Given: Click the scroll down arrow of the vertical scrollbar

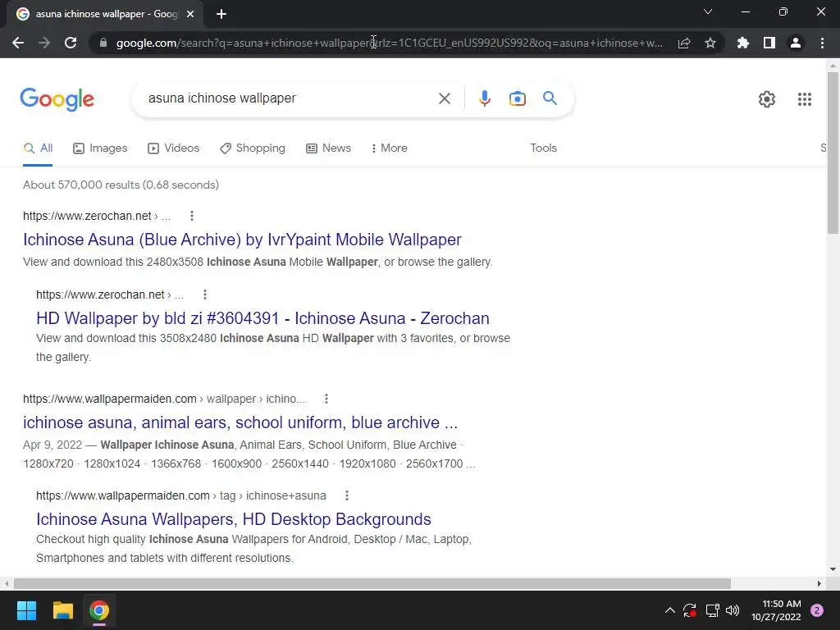Looking at the screenshot, I should [833, 569].
